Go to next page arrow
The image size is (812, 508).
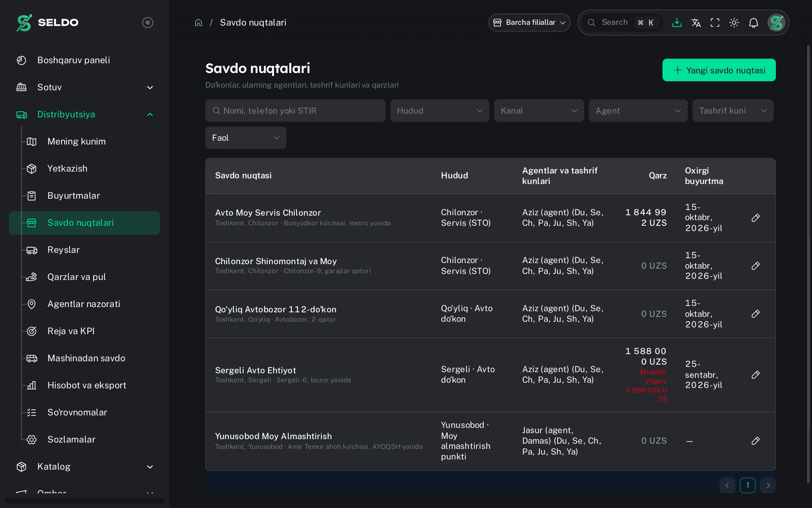click(x=768, y=485)
